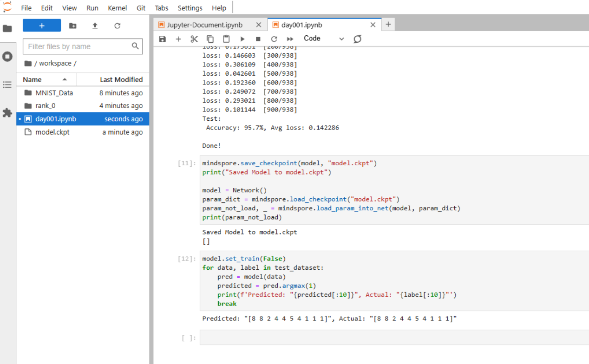589x364 pixels.
Task: Open the Running Terminals and Kernels sidebar
Action: [x=7, y=57]
